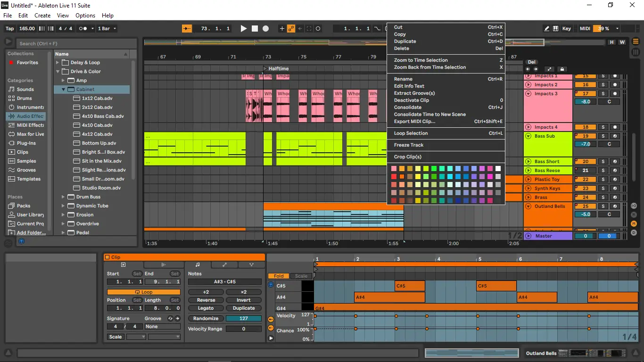644x362 pixels.
Task: Click the Tap tempo button
Action: click(x=9, y=29)
